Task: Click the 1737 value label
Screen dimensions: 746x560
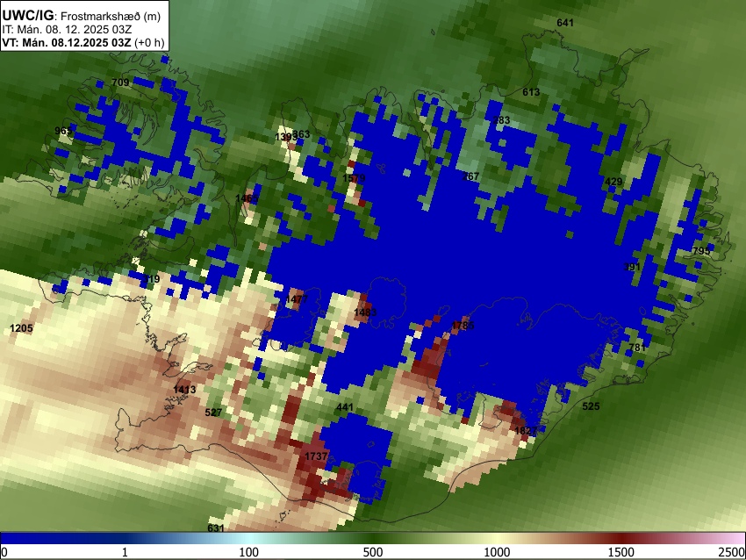Action: 316,456
